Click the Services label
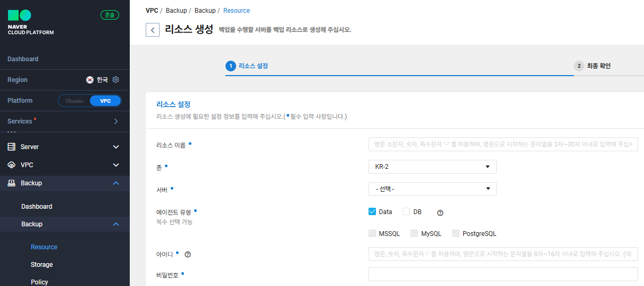The height and width of the screenshot is (286, 644). point(20,121)
